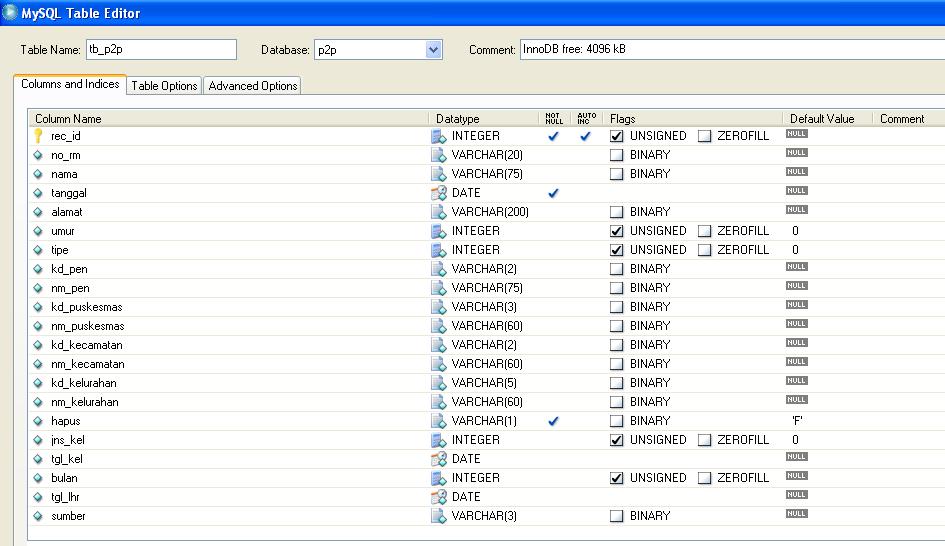Image resolution: width=945 pixels, height=546 pixels.
Task: Click the default value 0 for jns_kel
Action: (796, 440)
